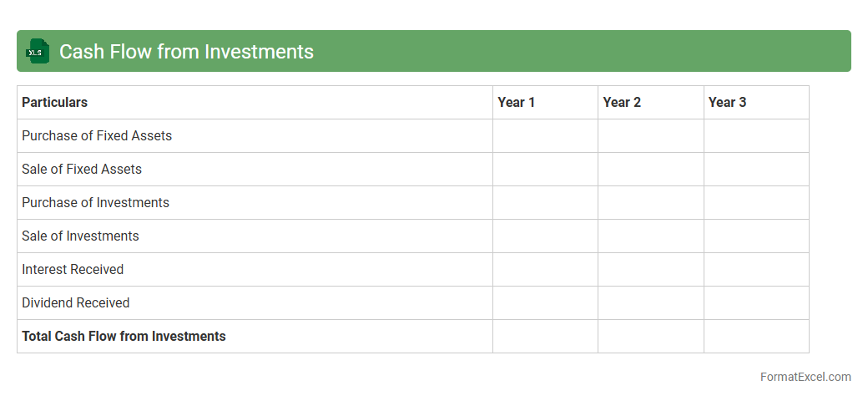Click the Cash Flow from Investments title
The height and width of the screenshot is (401, 868).
coord(186,52)
